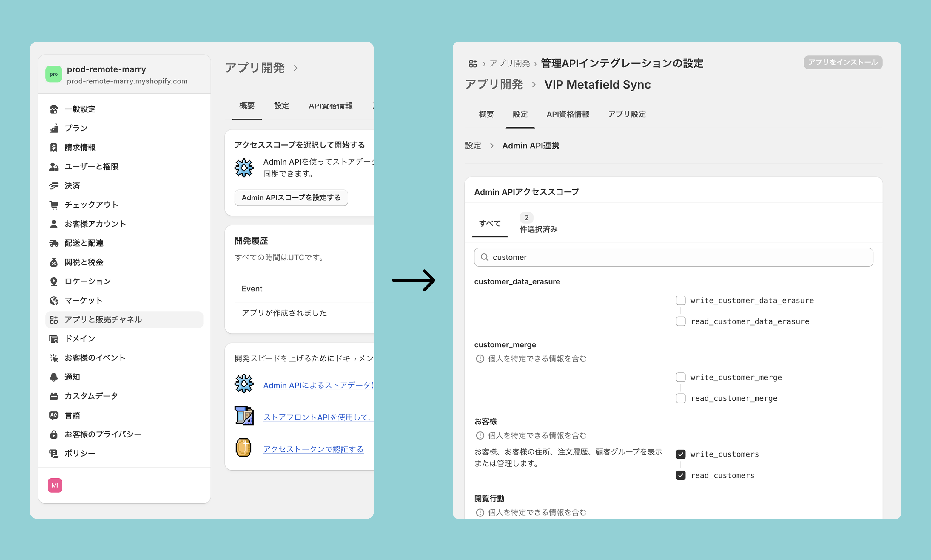
Task: Click the 一般設定 store icon in sidebar
Action: pos(54,109)
